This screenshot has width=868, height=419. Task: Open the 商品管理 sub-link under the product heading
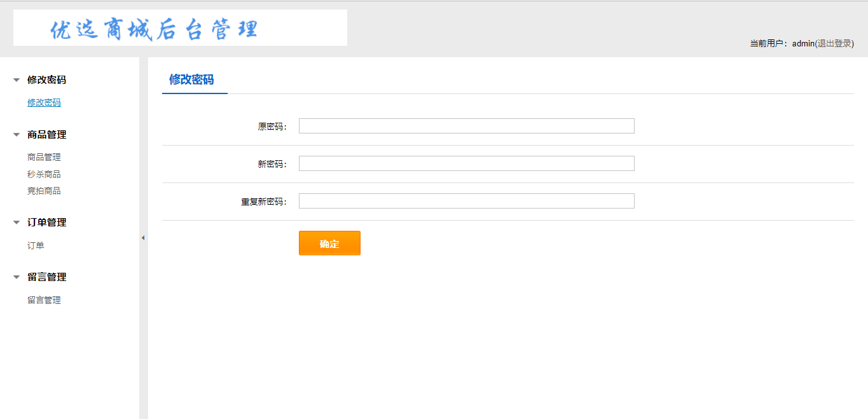coord(44,157)
